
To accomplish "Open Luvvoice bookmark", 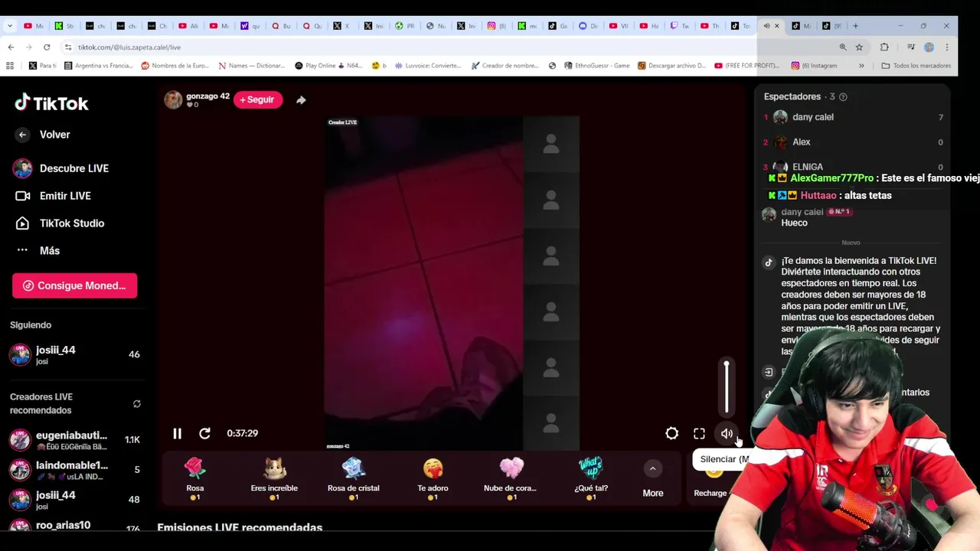I will pos(428,66).
